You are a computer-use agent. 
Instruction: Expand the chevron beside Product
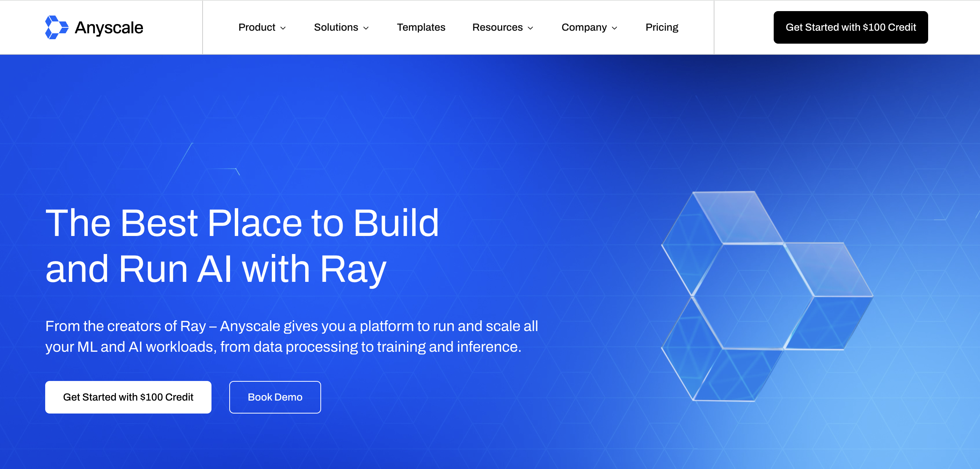[x=283, y=28]
